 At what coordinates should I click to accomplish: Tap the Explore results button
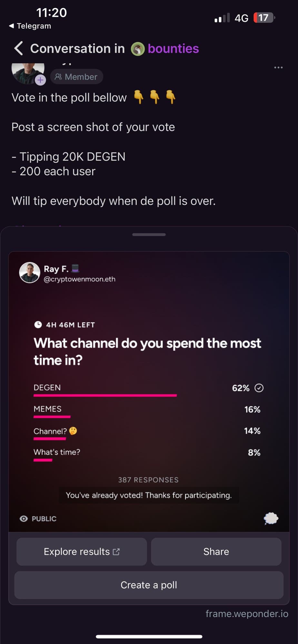click(x=82, y=552)
